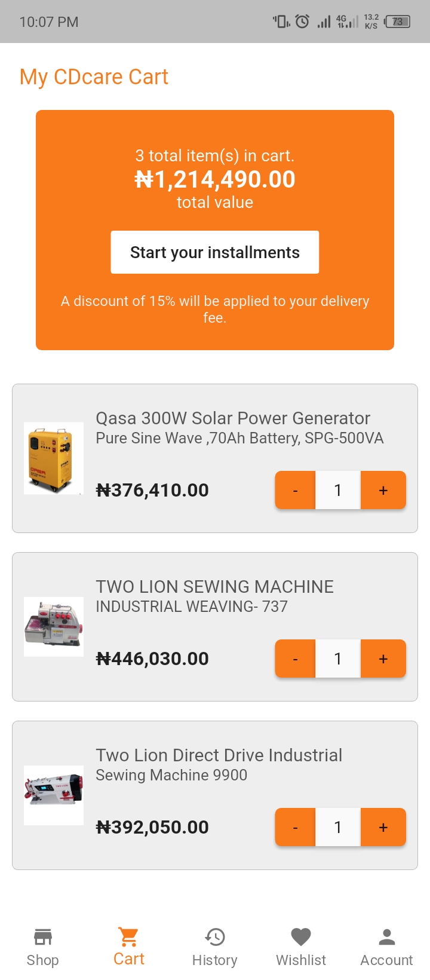Open History clock icon

click(x=214, y=937)
